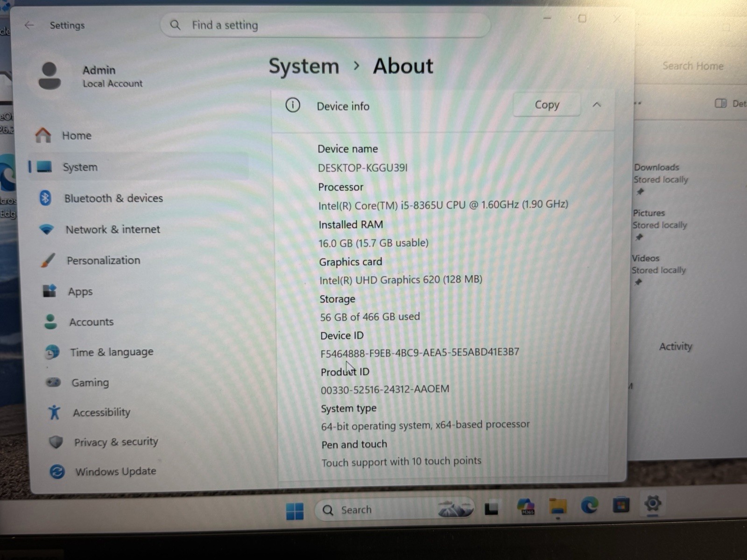Open Microsoft Store from taskbar
The width and height of the screenshot is (747, 560).
[x=621, y=505]
